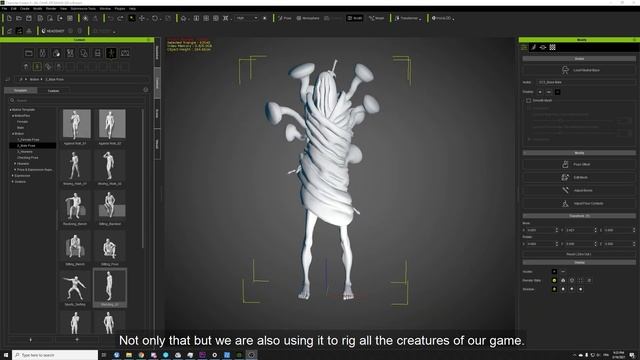Toggle the first Display mode button

tap(540, 92)
